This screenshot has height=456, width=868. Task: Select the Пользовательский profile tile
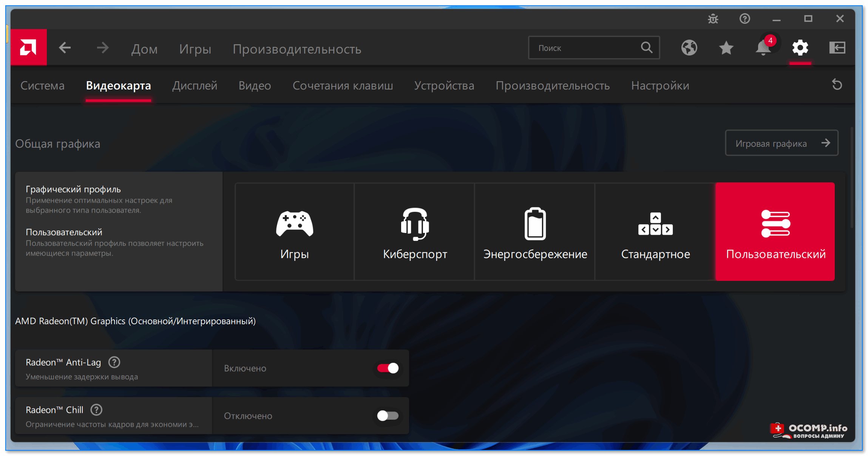(775, 232)
